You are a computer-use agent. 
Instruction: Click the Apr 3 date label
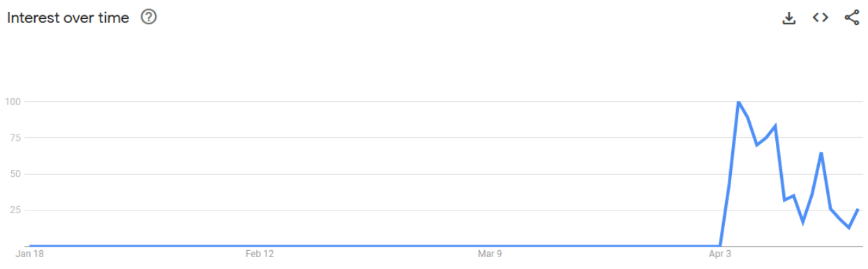[x=720, y=254]
